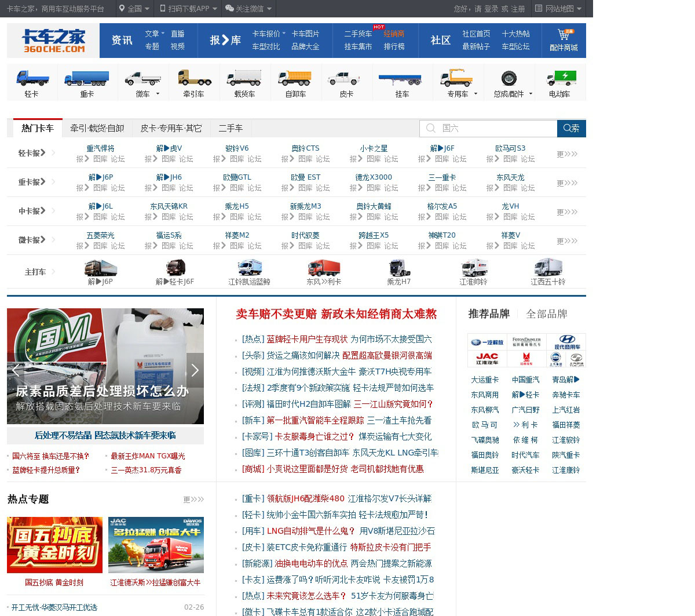This screenshot has height=616, width=695.
Task: Click the 江西五十铃 featured truck image
Action: pos(548,267)
